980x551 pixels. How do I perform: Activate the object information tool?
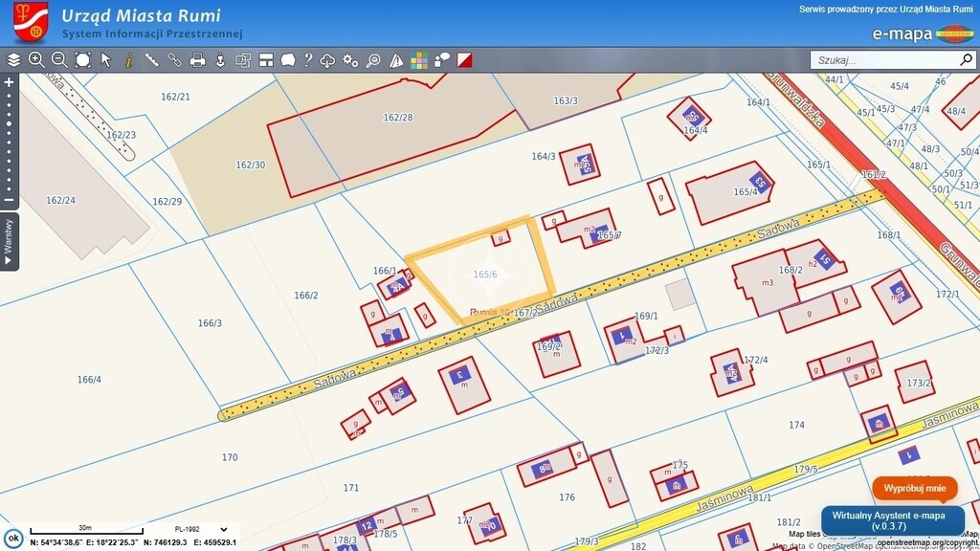pyautogui.click(x=128, y=60)
